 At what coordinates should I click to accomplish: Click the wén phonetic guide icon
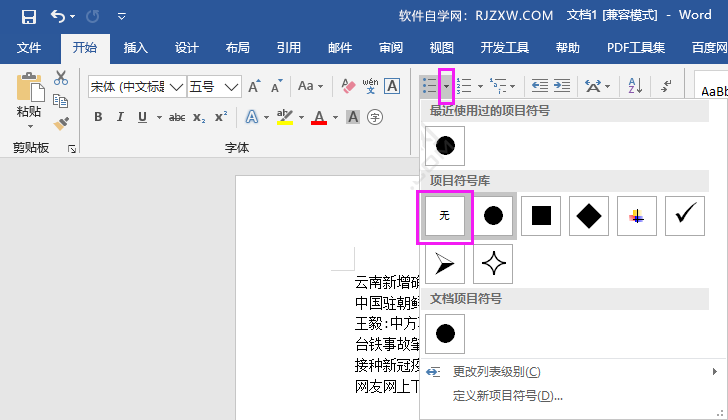click(370, 86)
